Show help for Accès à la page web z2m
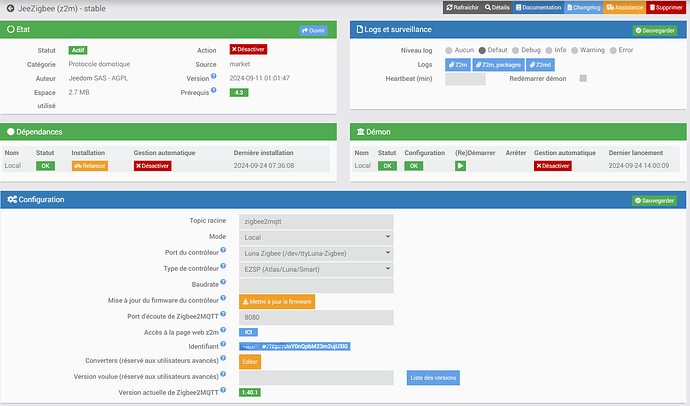 pyautogui.click(x=223, y=330)
